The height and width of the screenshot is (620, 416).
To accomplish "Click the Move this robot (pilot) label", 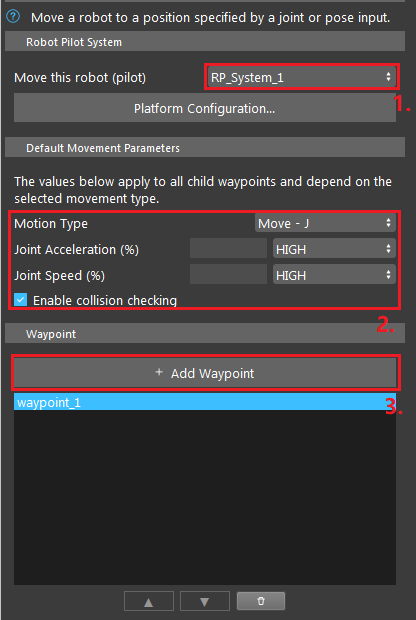I will pyautogui.click(x=80, y=78).
